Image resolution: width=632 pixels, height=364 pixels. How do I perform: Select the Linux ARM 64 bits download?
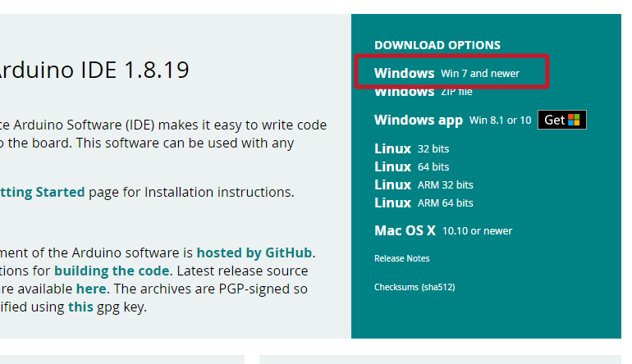(424, 202)
